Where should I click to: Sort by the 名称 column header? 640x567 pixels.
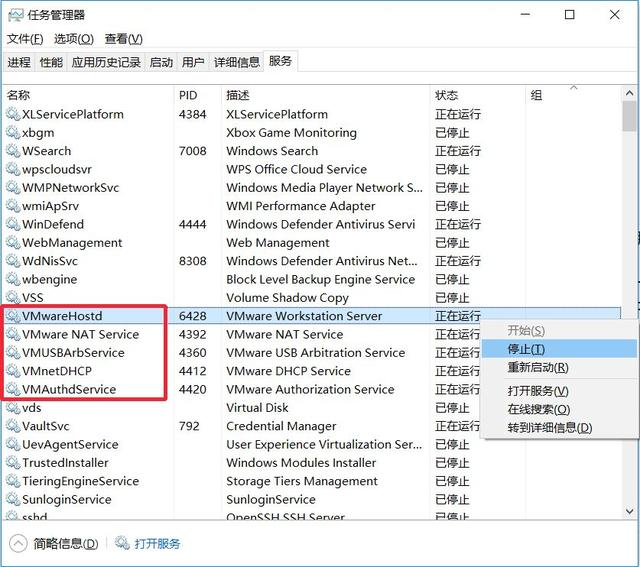(89, 95)
